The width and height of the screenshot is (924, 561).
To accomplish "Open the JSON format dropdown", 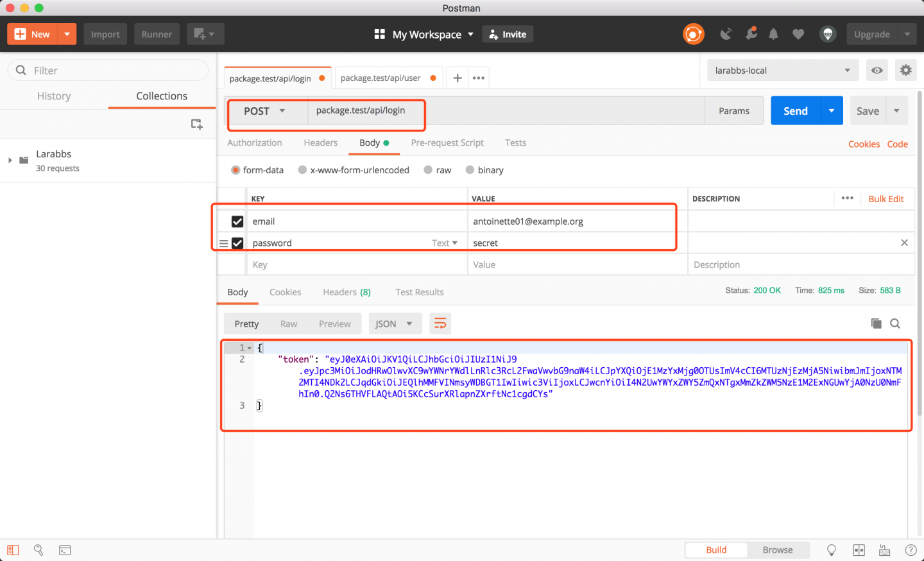I will 395,324.
